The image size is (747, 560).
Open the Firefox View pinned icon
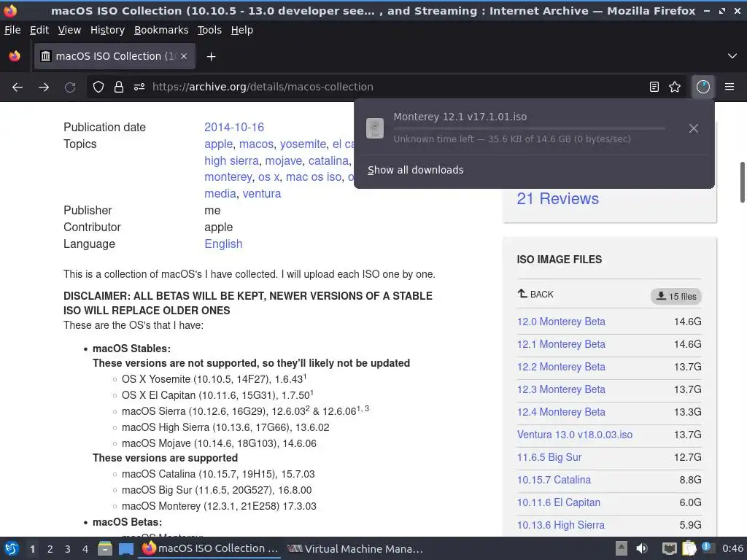15,56
